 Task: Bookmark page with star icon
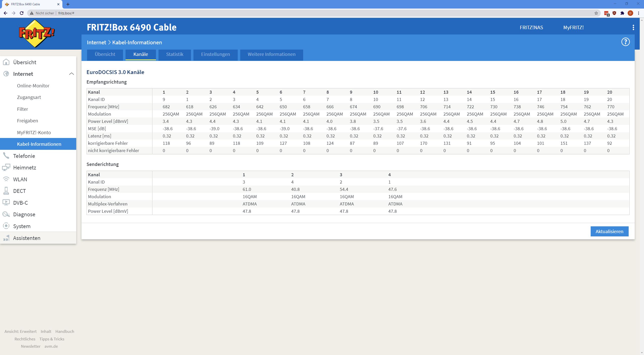tap(596, 13)
